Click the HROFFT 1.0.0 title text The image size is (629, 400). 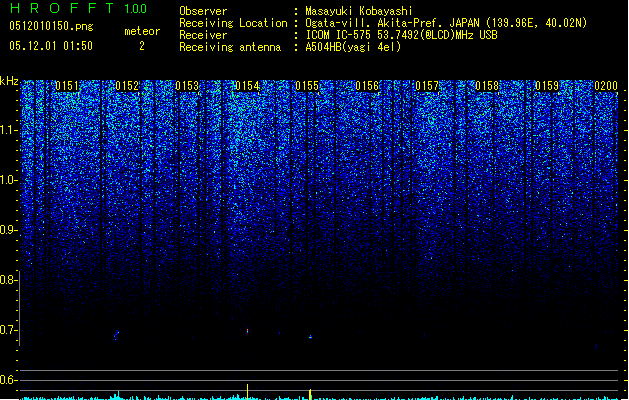click(78, 8)
